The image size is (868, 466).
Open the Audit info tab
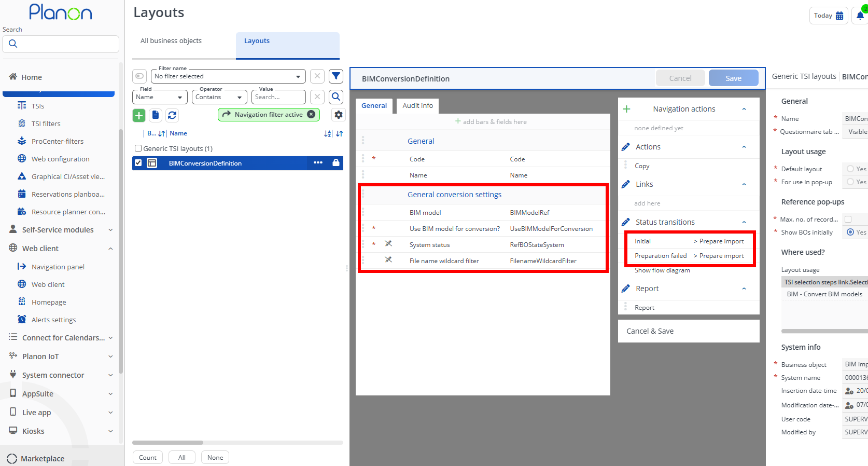418,106
